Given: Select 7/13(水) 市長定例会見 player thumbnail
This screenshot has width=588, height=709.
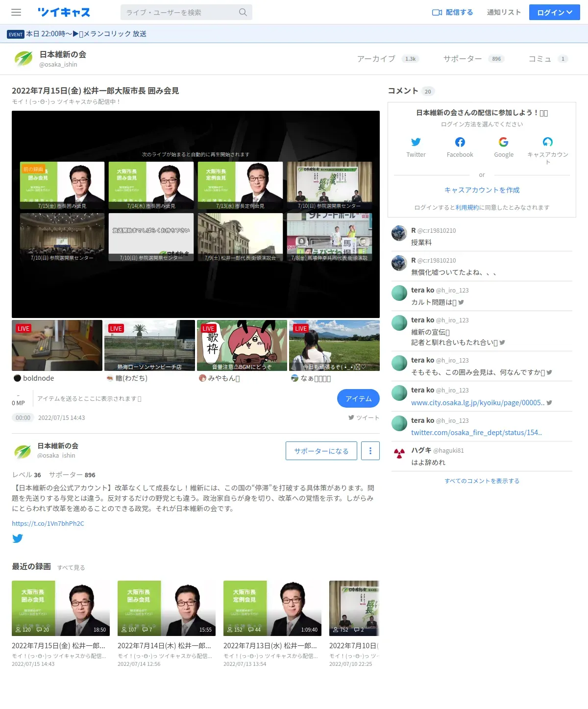Looking at the screenshot, I should pos(240,185).
